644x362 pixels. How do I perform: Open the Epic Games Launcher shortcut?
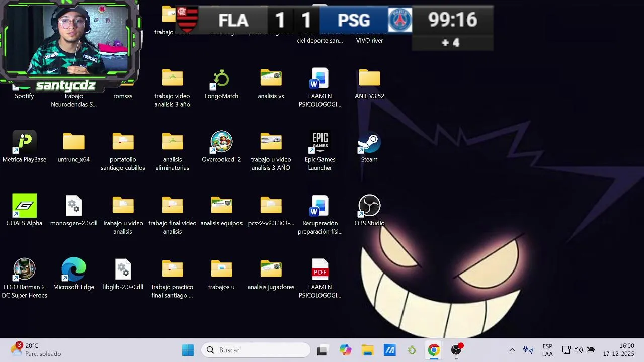pyautogui.click(x=320, y=151)
